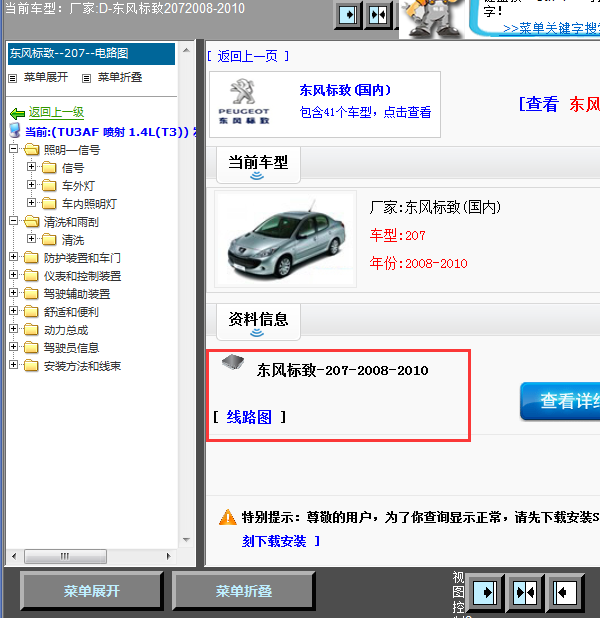
Task: Click the 菜单关键字搜 link
Action: coord(551,28)
